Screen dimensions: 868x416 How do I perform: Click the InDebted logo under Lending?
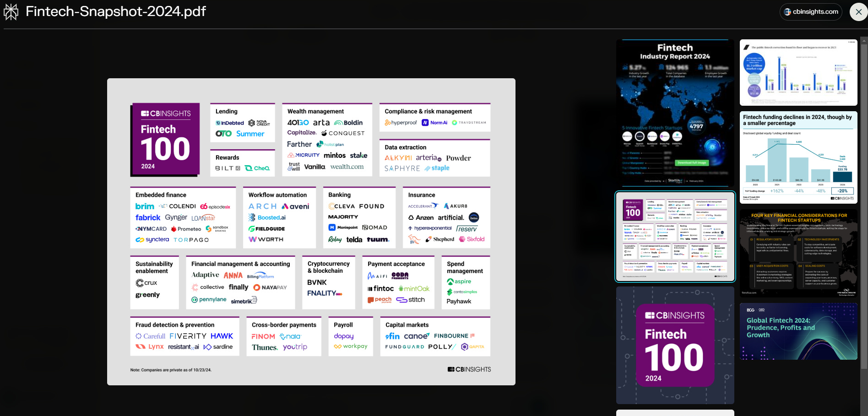coord(230,123)
